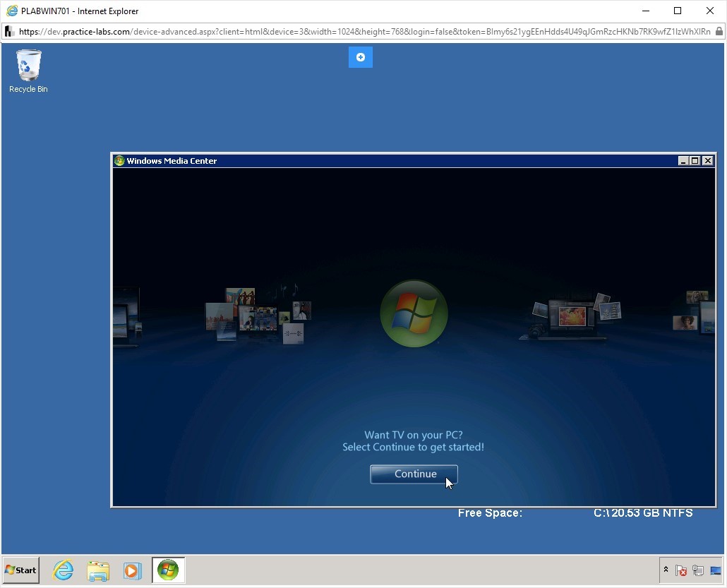
Task: Close the Windows Media Center window
Action: tap(707, 160)
